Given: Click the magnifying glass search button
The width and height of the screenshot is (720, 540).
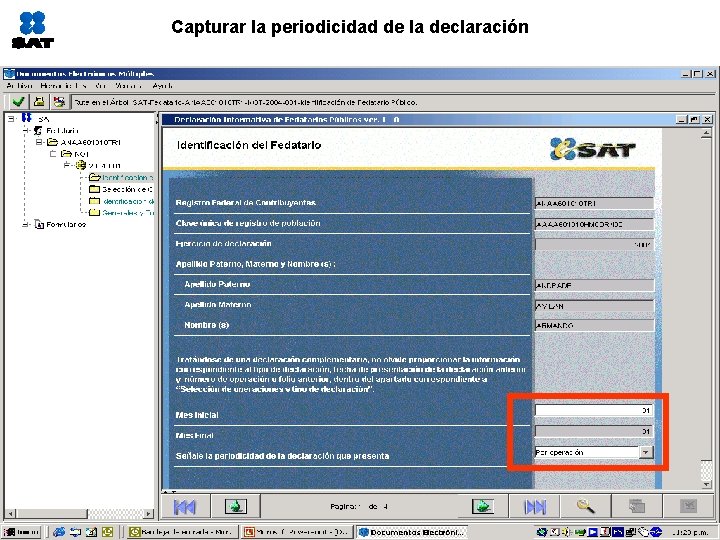Looking at the screenshot, I should [585, 506].
